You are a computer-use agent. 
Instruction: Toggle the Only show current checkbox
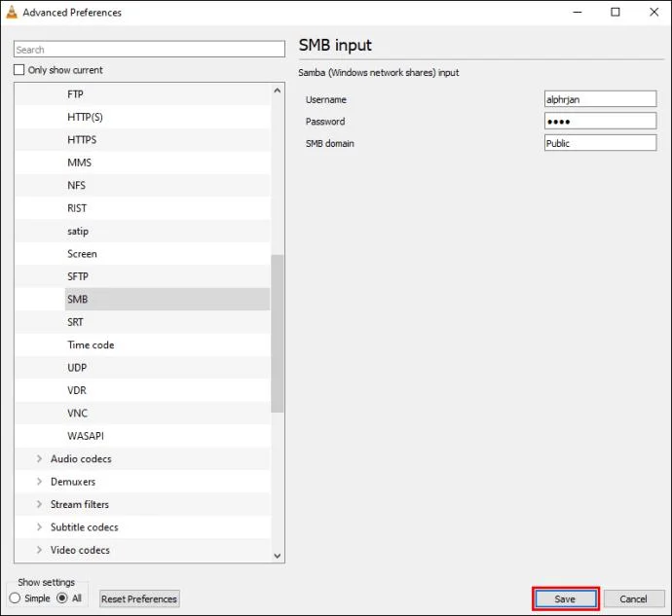click(x=19, y=70)
